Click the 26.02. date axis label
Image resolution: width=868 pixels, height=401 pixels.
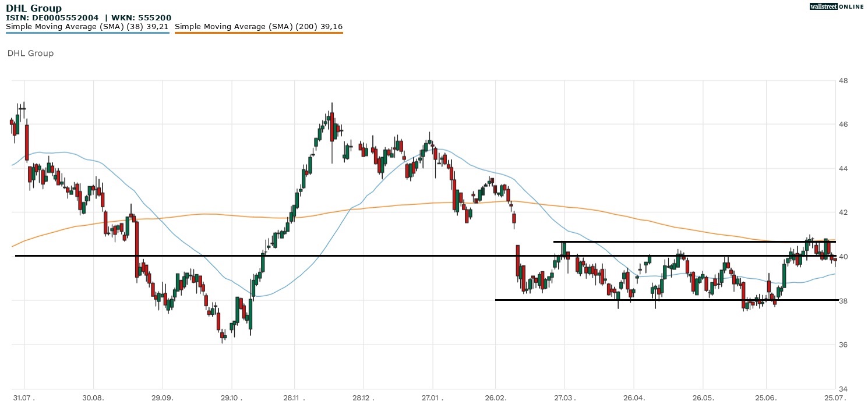pos(495,397)
